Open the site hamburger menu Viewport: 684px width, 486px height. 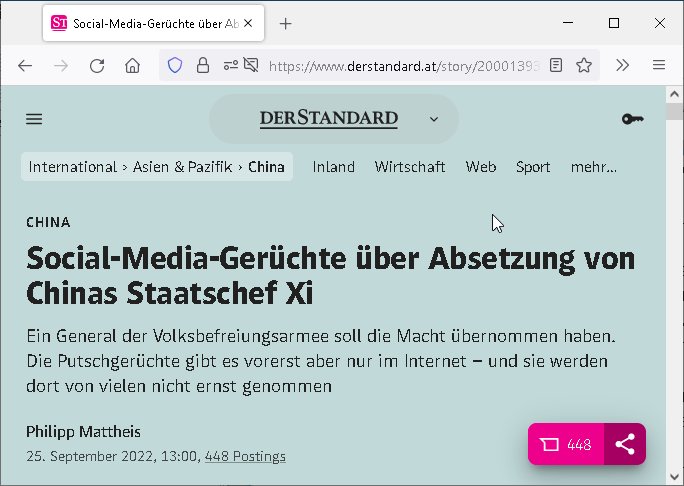(x=34, y=119)
